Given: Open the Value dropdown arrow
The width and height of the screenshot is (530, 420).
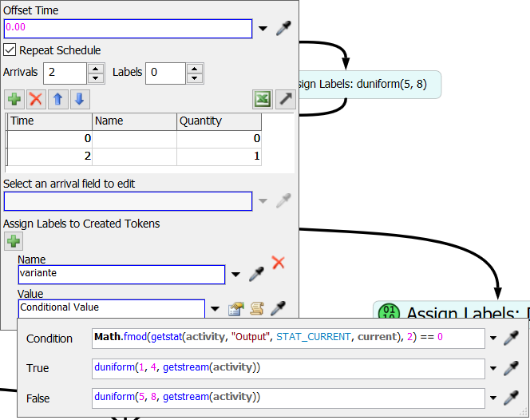Looking at the screenshot, I should click(215, 308).
